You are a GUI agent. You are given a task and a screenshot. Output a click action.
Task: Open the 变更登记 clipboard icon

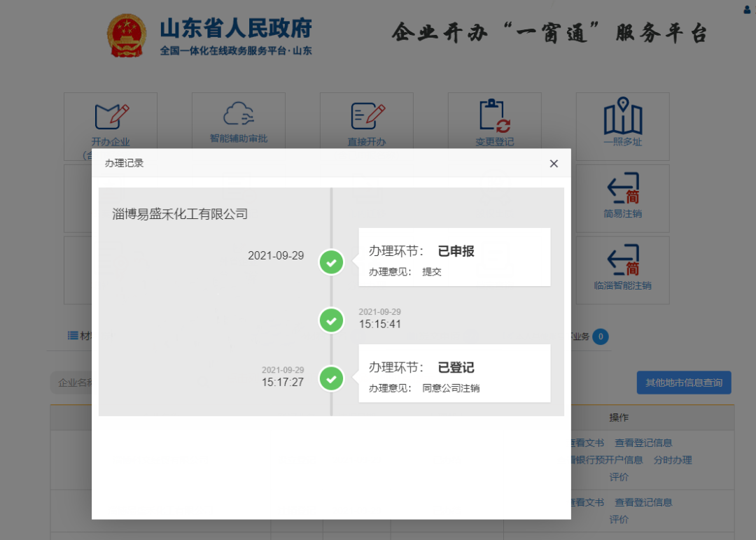pos(495,115)
